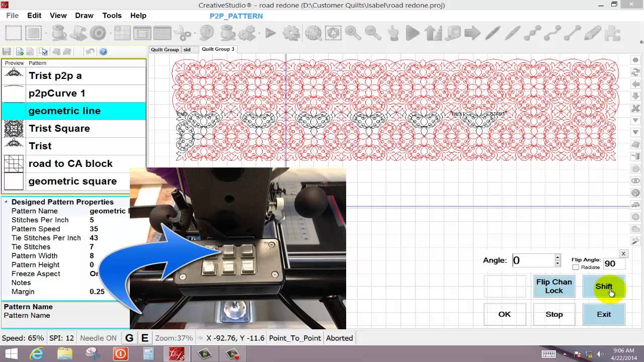
Task: Click the Windows Start button
Action: point(11,353)
